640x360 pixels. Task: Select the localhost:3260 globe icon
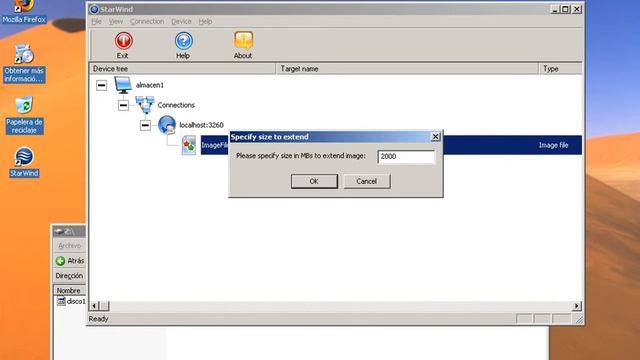pyautogui.click(x=167, y=125)
